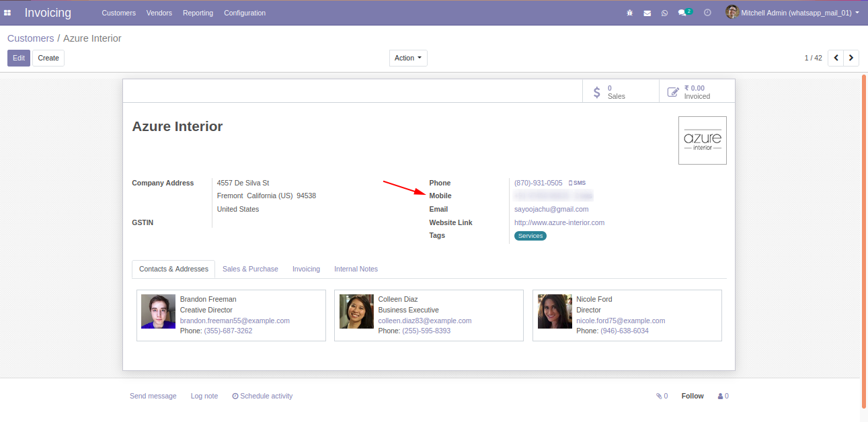Click the Azure Interior logo image
The width and height of the screenshot is (868, 422).
point(703,140)
